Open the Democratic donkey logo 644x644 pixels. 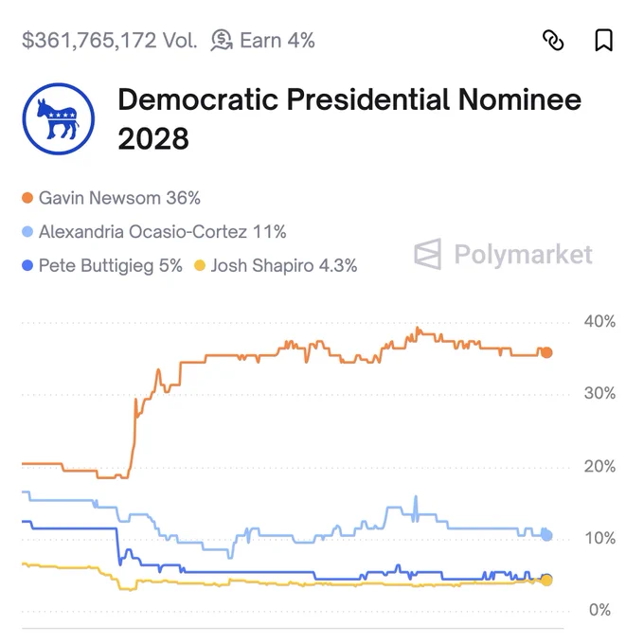[59, 119]
